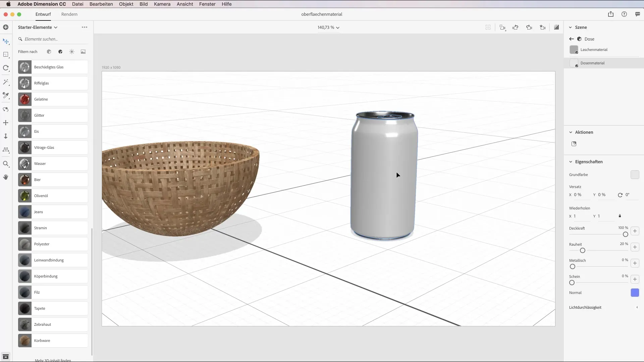Select the Select and Scale tool

6,55
